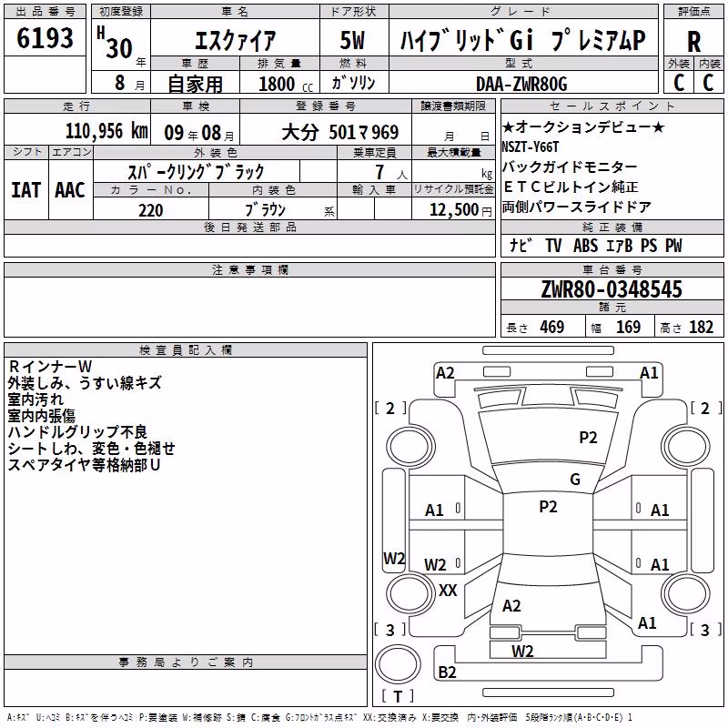Screen dimensions: 728x728
Task: Click the fuel type ガソリン
Action: (353, 83)
